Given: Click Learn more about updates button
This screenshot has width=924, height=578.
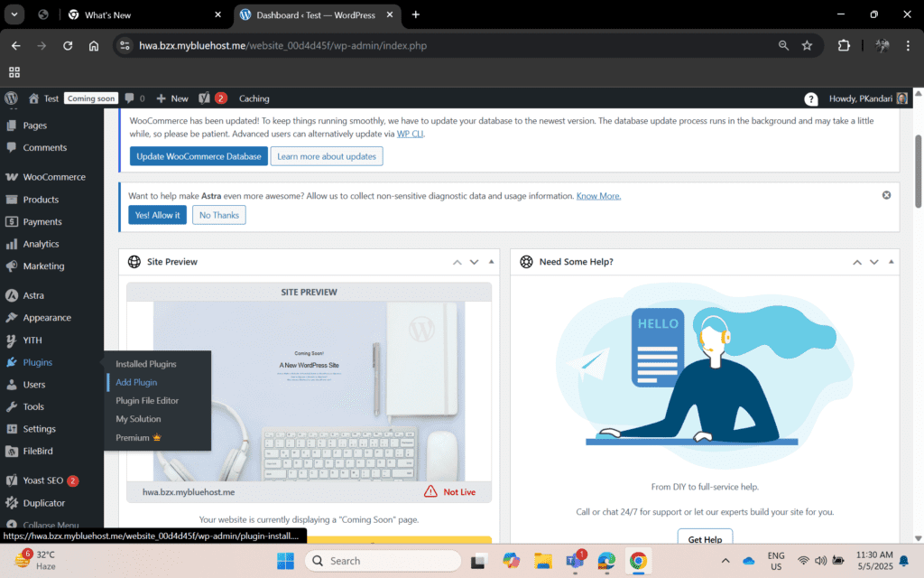Looking at the screenshot, I should coord(327,156).
